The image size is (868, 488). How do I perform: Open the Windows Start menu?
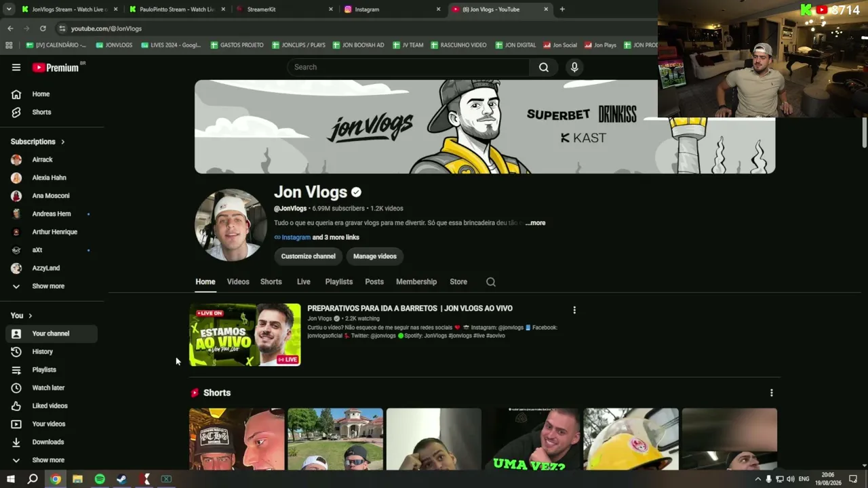coord(11,479)
